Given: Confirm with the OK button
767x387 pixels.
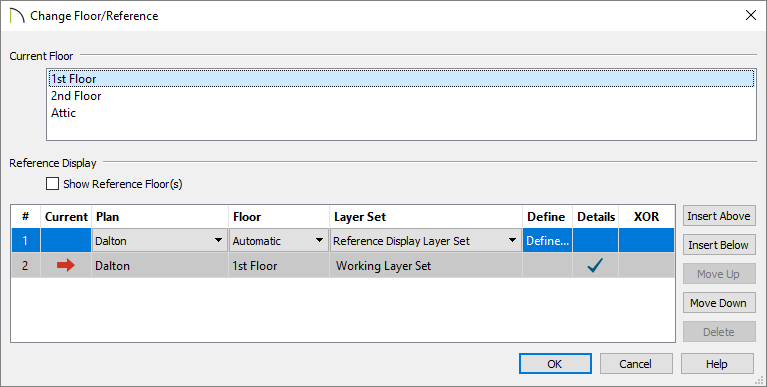Looking at the screenshot, I should pyautogui.click(x=555, y=364).
